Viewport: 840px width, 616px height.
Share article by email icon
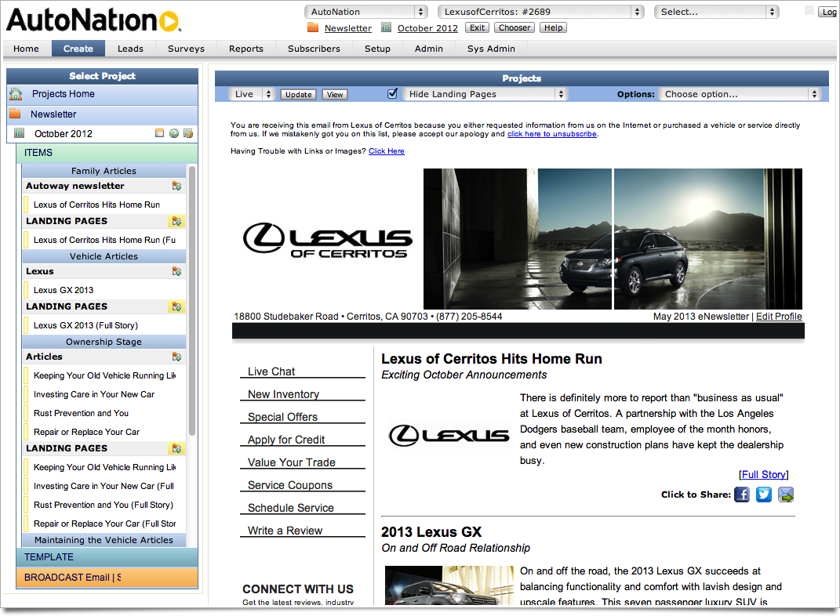click(786, 495)
